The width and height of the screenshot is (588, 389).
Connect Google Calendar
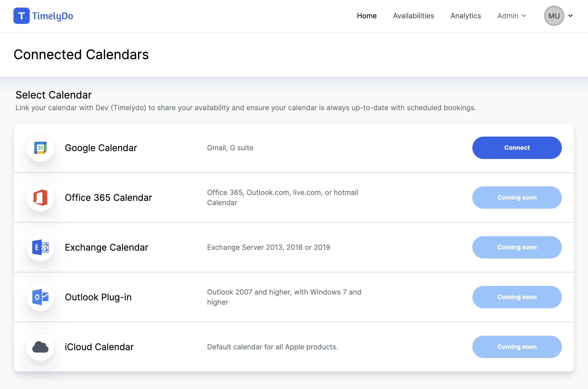click(x=517, y=148)
